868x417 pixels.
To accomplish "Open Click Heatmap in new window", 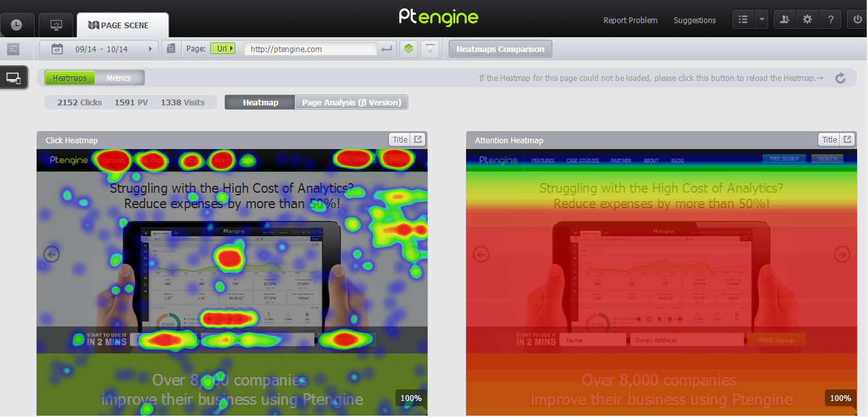I will [418, 139].
